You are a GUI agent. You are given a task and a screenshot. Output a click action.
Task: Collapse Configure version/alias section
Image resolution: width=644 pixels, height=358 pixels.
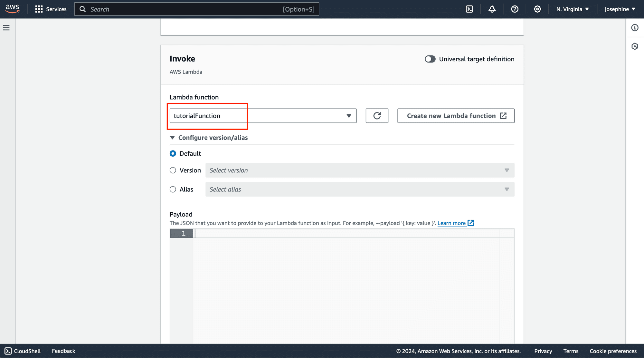[209, 138]
